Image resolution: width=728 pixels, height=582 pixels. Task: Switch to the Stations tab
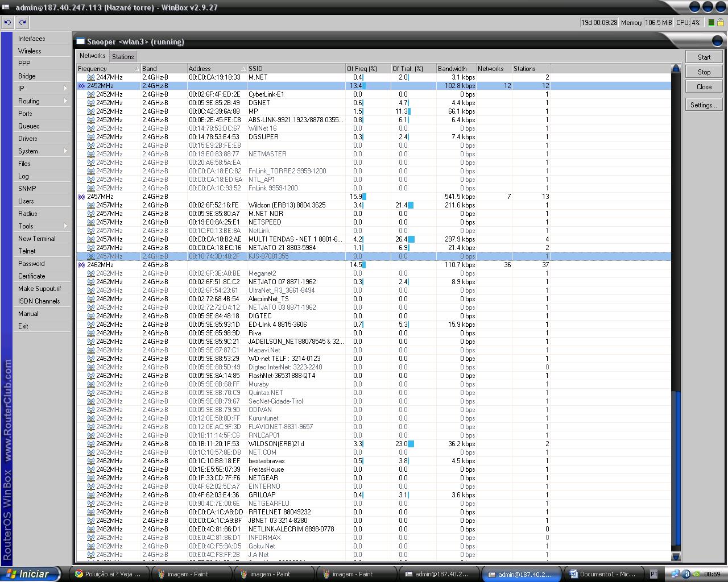tap(123, 56)
